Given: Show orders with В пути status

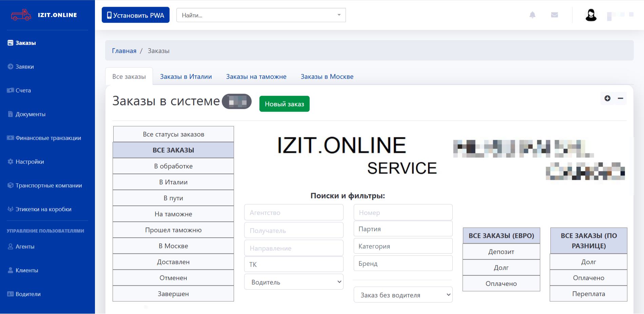Looking at the screenshot, I should click(173, 198).
